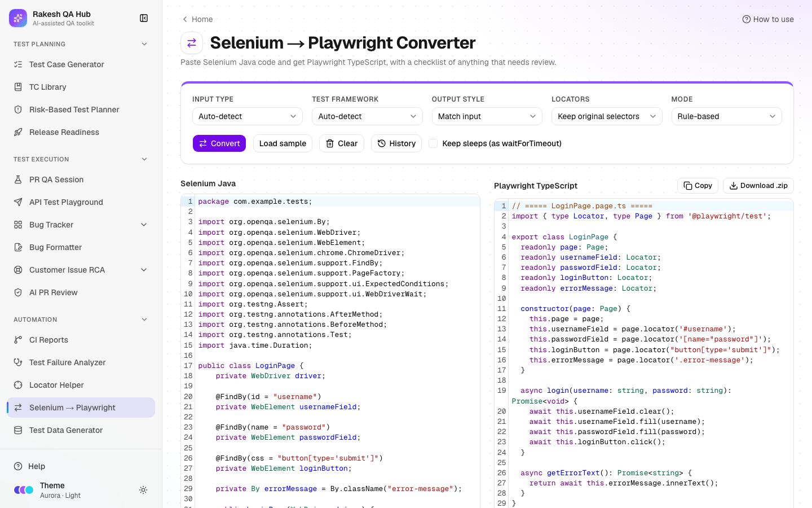
Task: Enable Keep sleeps (as waitForTimeout) checkbox
Action: point(433,143)
